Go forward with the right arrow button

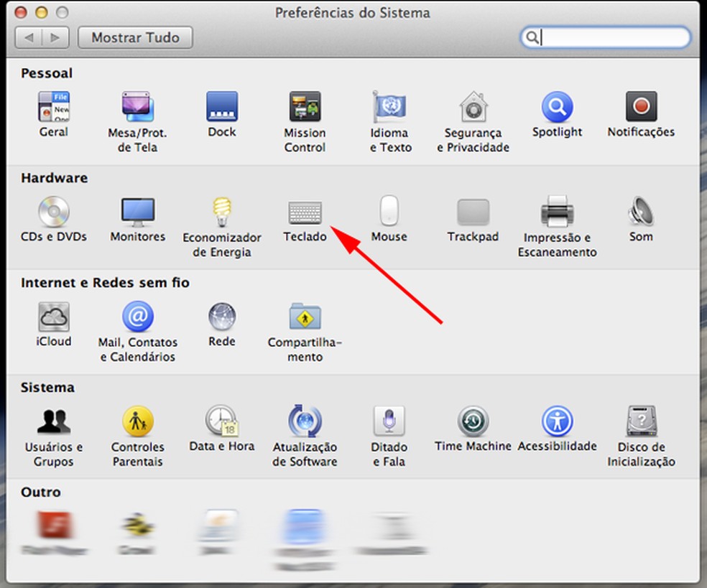coord(55,37)
